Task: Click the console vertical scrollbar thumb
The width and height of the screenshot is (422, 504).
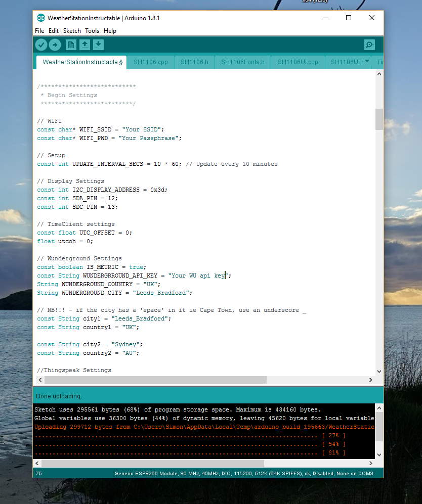Action: pyautogui.click(x=379, y=427)
